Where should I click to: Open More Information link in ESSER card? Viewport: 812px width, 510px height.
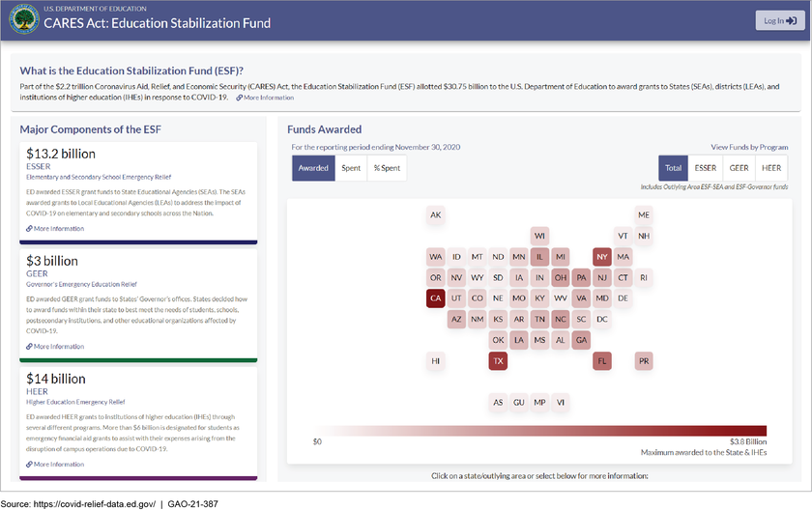click(55, 229)
